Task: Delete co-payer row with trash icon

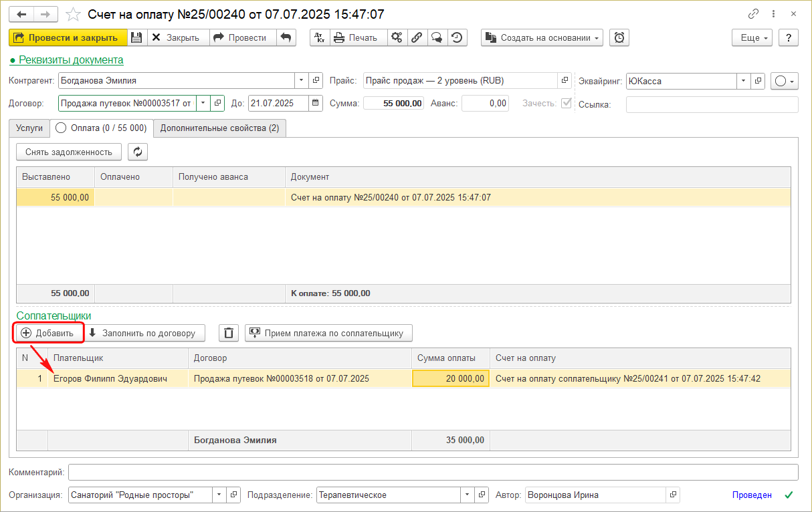Action: (229, 333)
